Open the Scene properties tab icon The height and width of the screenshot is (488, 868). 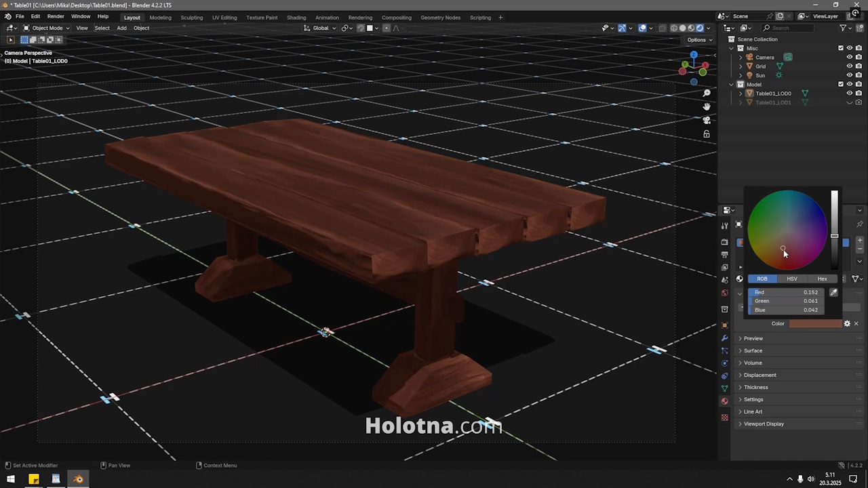pos(724,280)
